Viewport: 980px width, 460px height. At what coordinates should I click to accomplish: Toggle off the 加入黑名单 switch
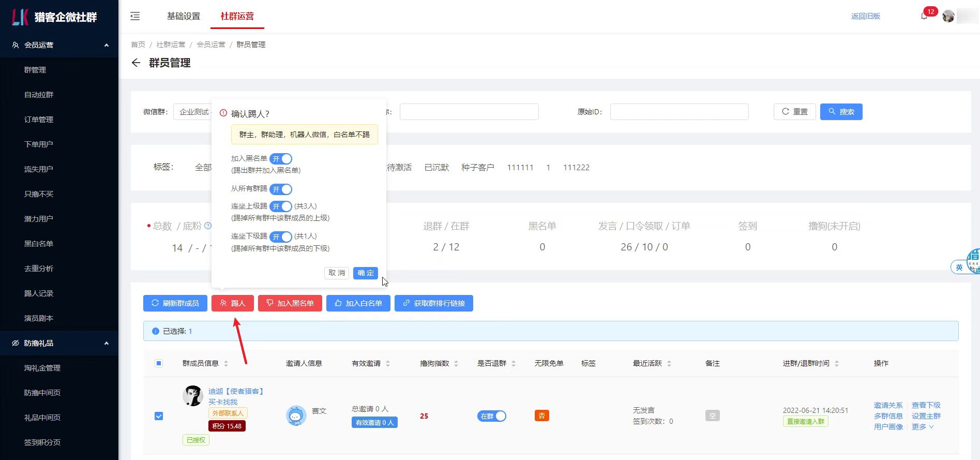click(x=281, y=159)
